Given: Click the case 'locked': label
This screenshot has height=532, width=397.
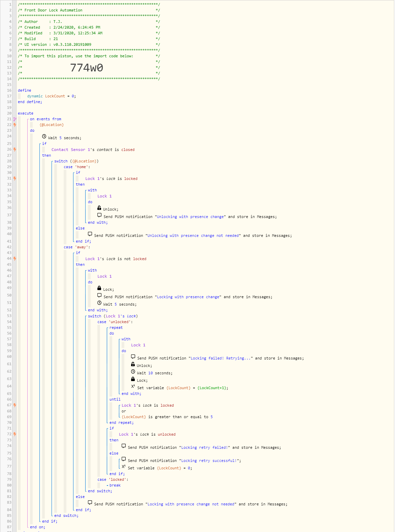Looking at the screenshot, I should (113, 479).
